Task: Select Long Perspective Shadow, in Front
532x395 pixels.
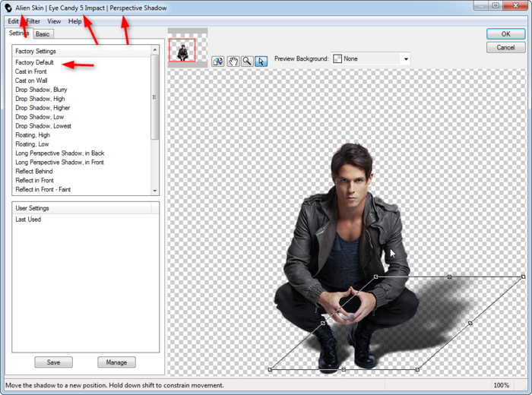Action: coord(59,163)
